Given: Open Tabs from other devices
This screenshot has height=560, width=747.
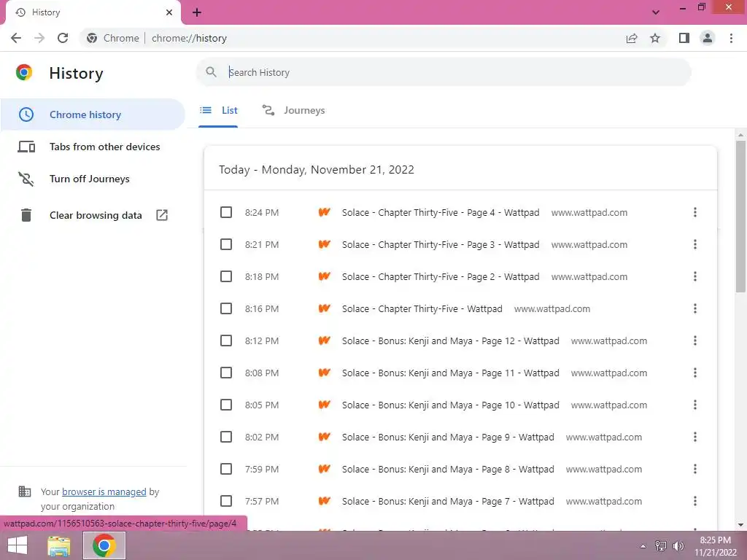Looking at the screenshot, I should coord(93,147).
